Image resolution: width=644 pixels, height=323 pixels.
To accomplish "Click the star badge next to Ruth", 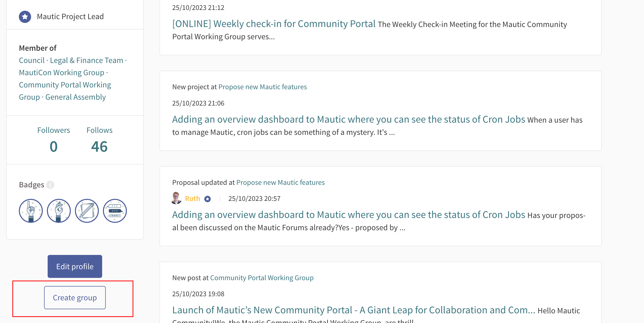I will pyautogui.click(x=208, y=199).
